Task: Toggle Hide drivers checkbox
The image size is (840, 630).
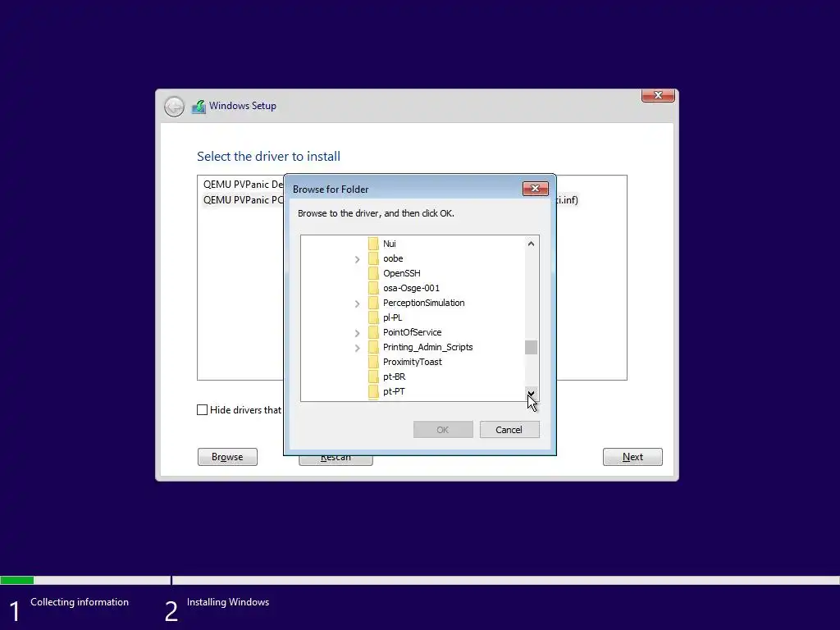Action: tap(202, 410)
